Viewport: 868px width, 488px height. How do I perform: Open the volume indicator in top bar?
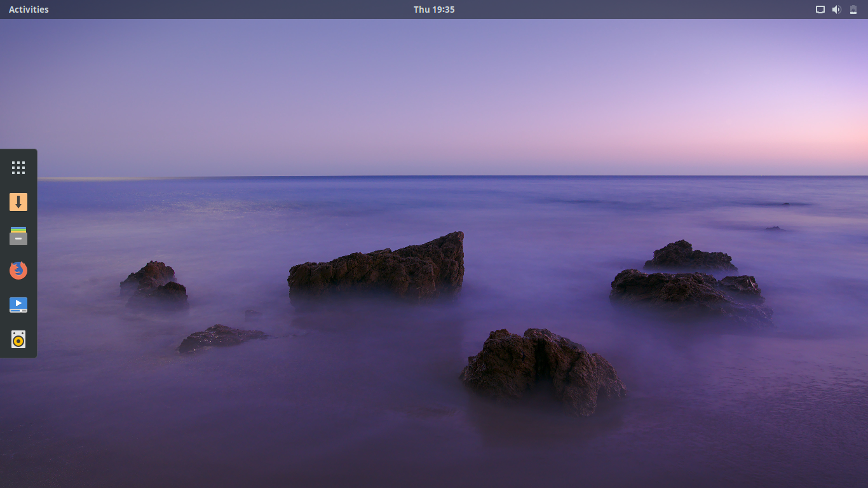tap(837, 10)
